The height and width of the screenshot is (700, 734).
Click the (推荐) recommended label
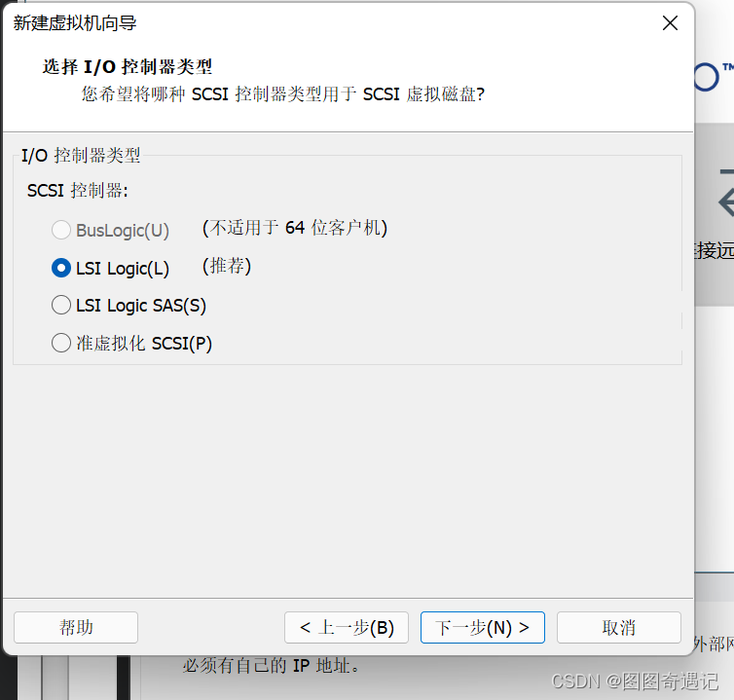(227, 266)
